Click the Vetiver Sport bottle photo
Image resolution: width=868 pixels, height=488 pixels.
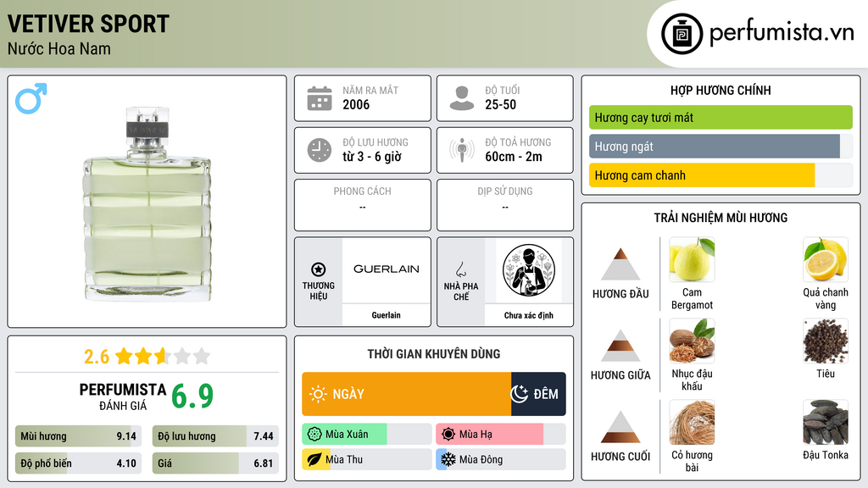147,203
